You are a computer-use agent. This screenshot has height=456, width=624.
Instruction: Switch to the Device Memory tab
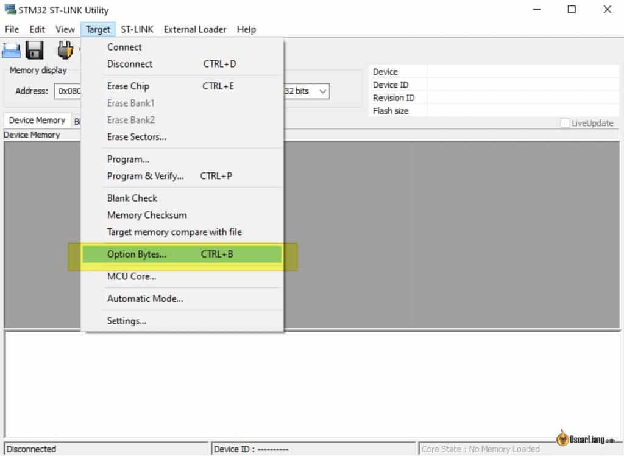pyautogui.click(x=37, y=120)
